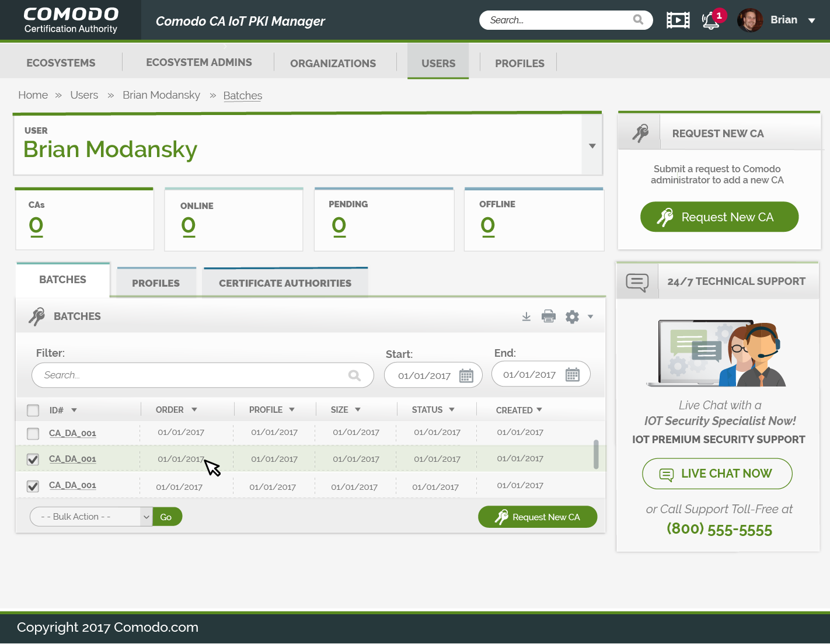The height and width of the screenshot is (644, 830).
Task: Sort by the PROFILE column arrow
Action: [x=292, y=410]
